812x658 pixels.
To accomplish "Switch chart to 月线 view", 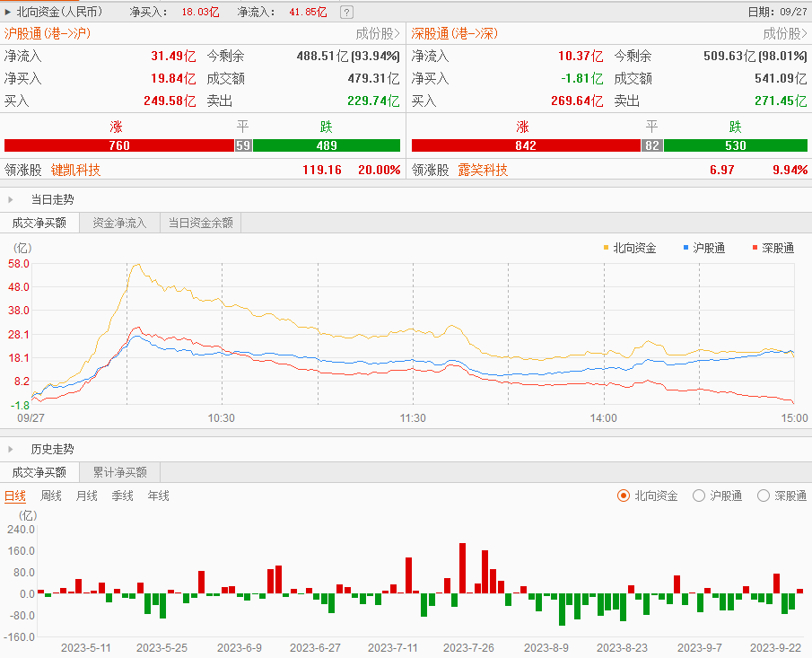I will (87, 496).
